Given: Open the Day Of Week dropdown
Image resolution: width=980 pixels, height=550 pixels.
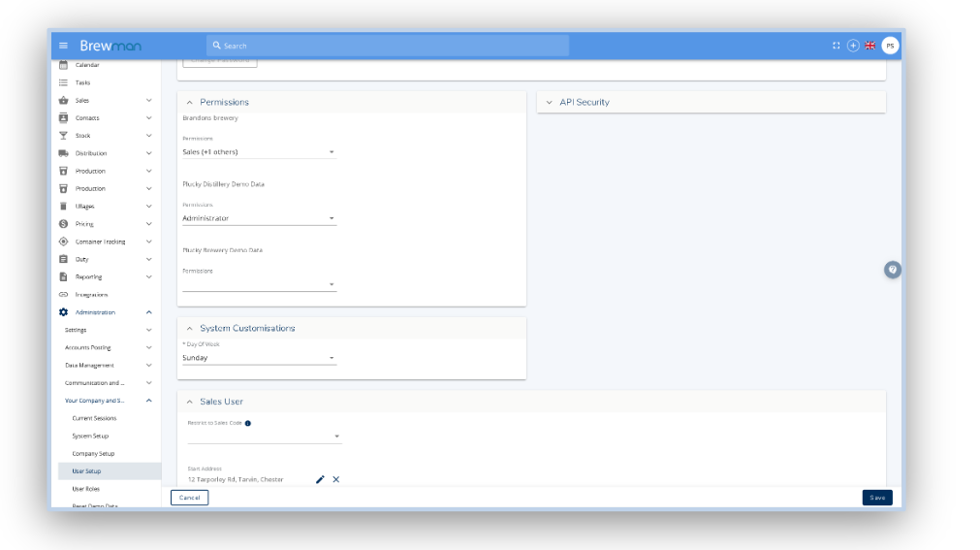Looking at the screenshot, I should click(x=259, y=358).
